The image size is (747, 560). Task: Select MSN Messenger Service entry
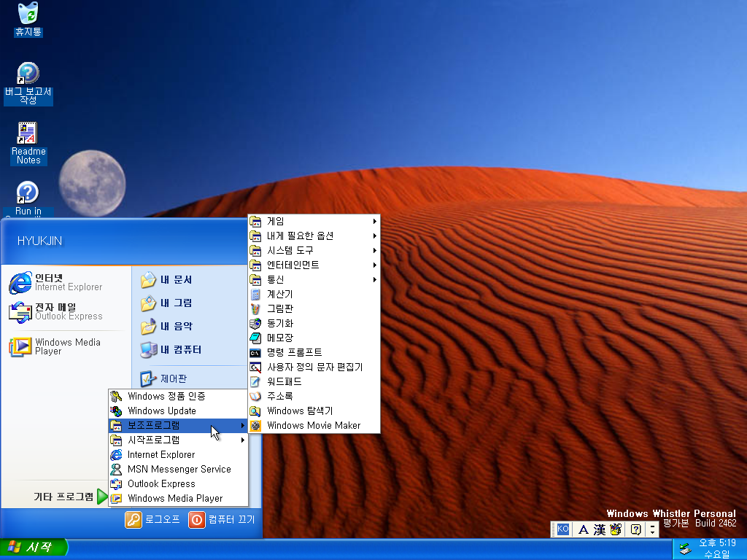coord(179,469)
